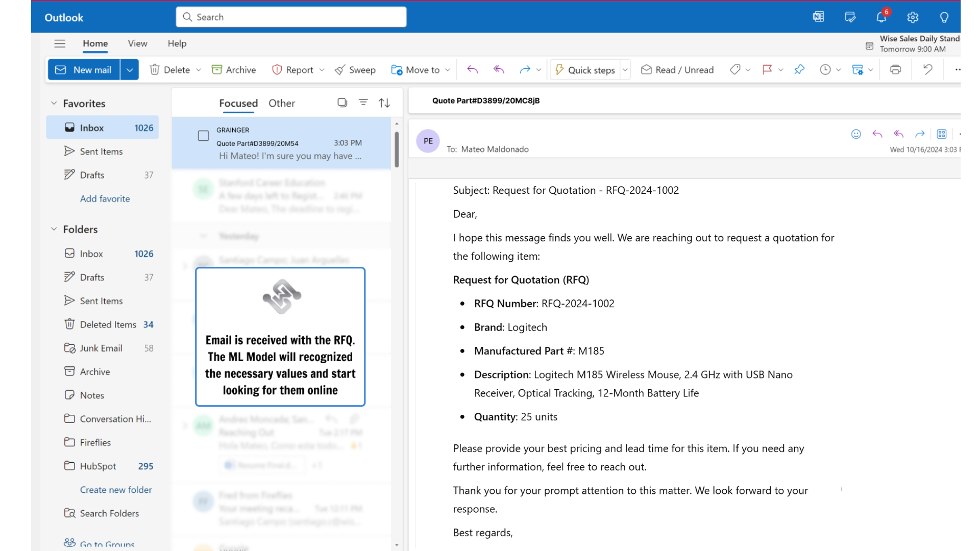
Task: Open the Flag options dropdown arrow
Action: 780,70
